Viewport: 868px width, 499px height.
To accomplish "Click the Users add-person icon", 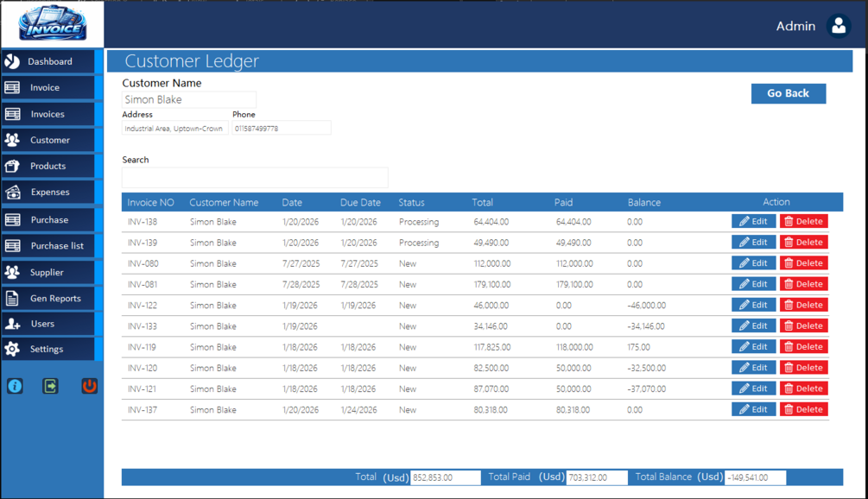I will pyautogui.click(x=12, y=324).
